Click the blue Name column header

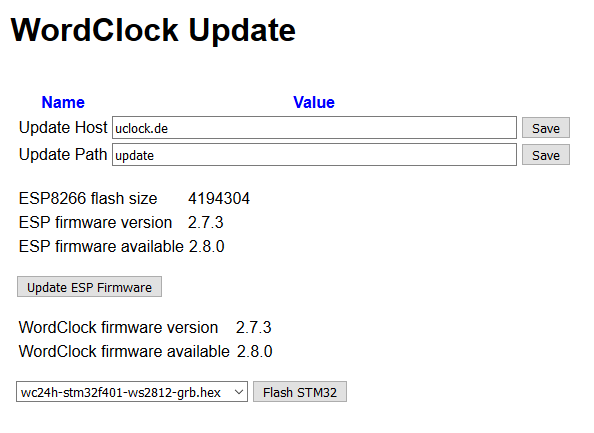[x=63, y=102]
